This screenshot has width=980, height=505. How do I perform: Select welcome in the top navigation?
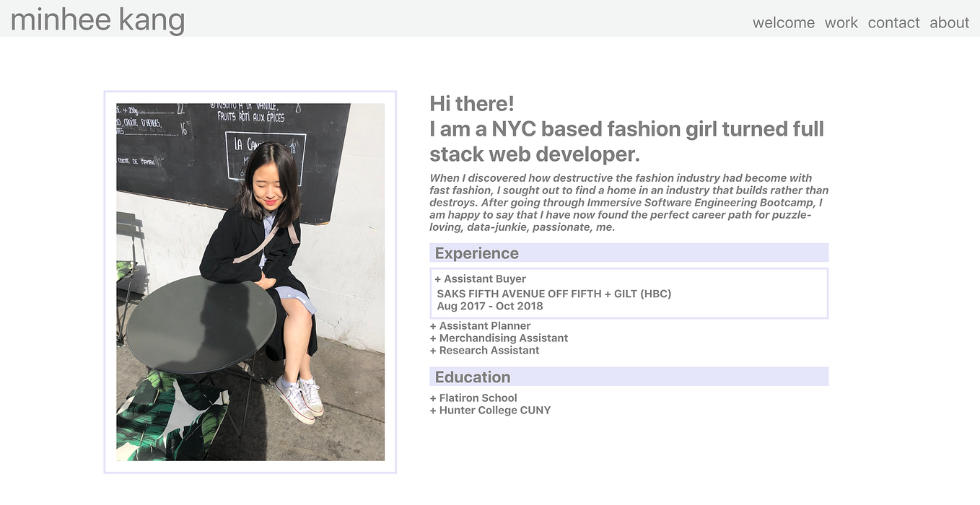click(783, 22)
